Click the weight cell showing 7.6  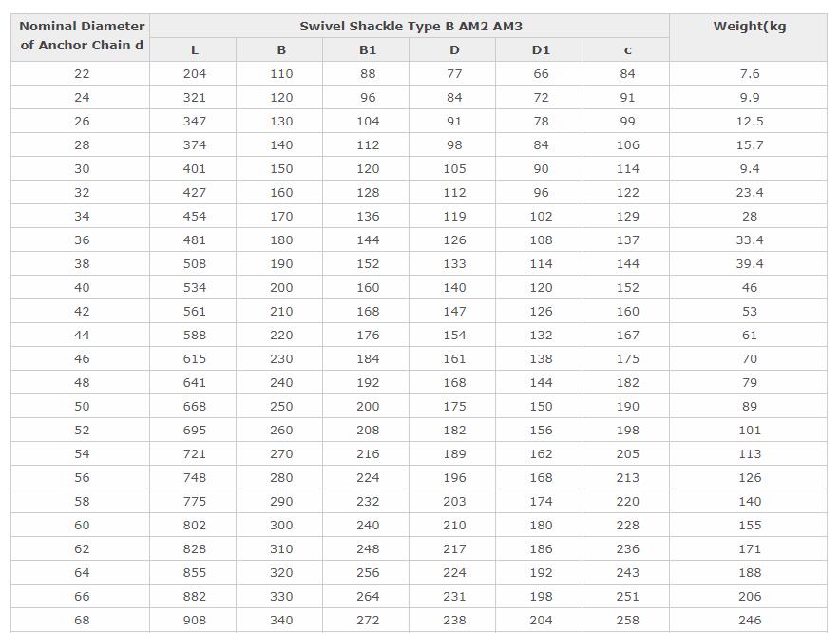click(749, 73)
